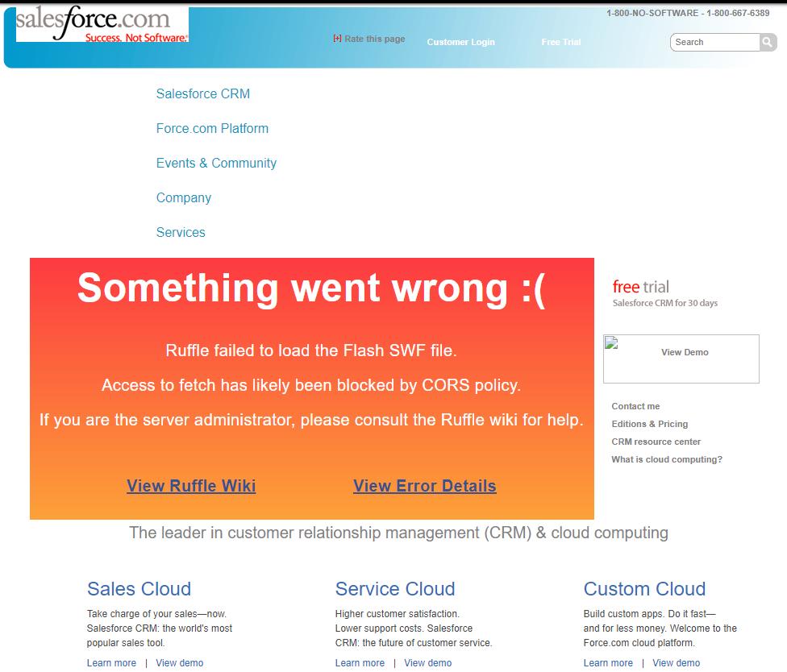
Task: Click the broken image icon in View Demo box
Action: tap(611, 343)
